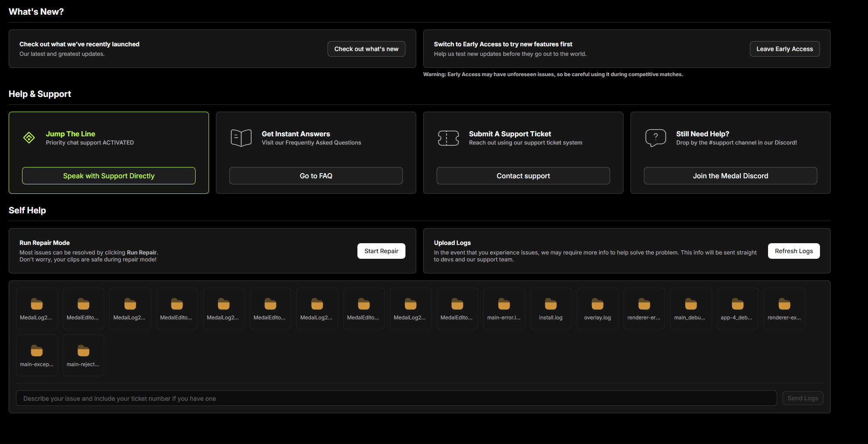Click the Submit A Support Ticket heading

[510, 134]
